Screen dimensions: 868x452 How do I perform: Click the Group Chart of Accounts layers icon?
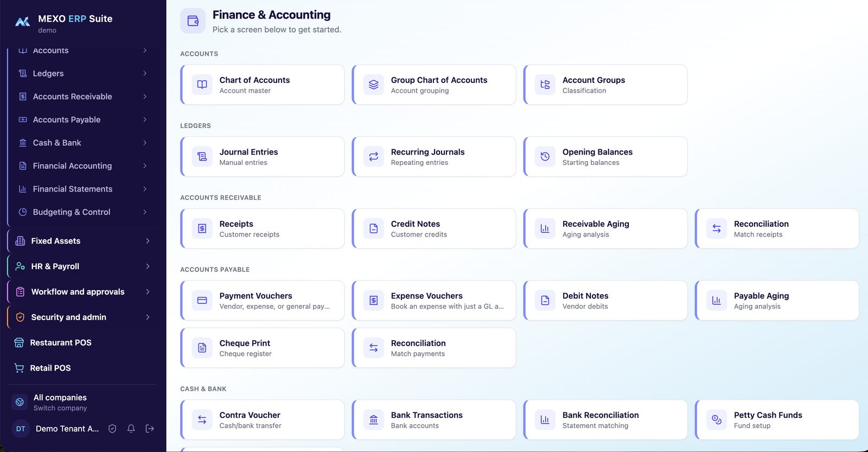coord(374,85)
